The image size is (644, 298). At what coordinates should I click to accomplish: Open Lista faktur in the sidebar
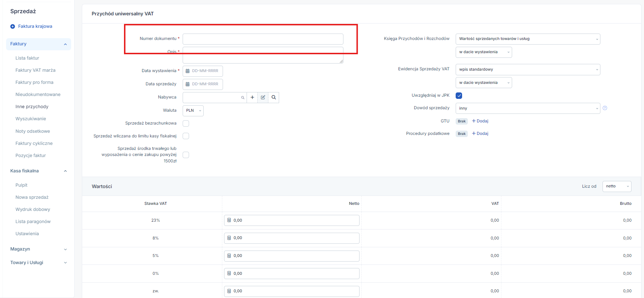pyautogui.click(x=27, y=58)
